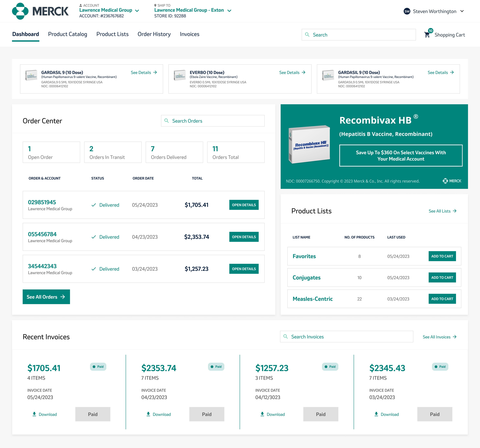Viewport: 480px width, 448px height.
Task: Open details for order 345442343
Action: click(x=244, y=269)
